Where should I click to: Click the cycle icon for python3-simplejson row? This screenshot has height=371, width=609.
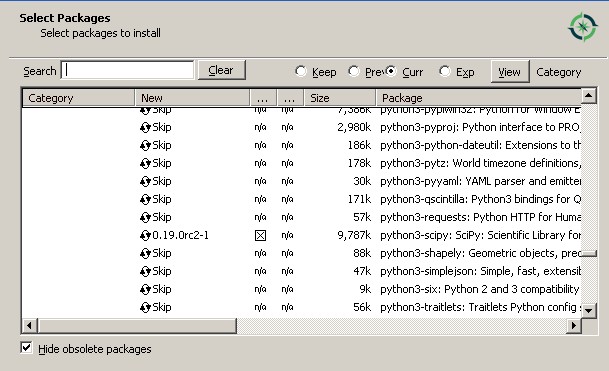[145, 271]
